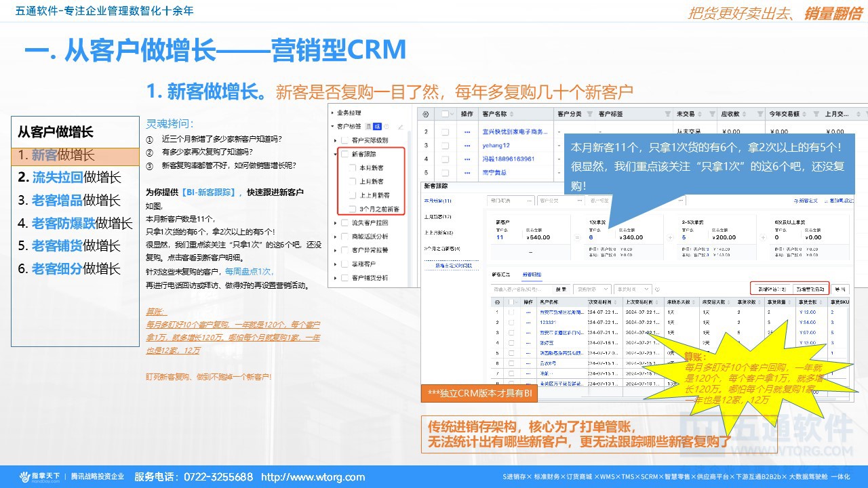Image resolution: width=868 pixels, height=488 pixels.
Task: Click the plus icon before the 6次及以上拿货 card
Action: 764,237
